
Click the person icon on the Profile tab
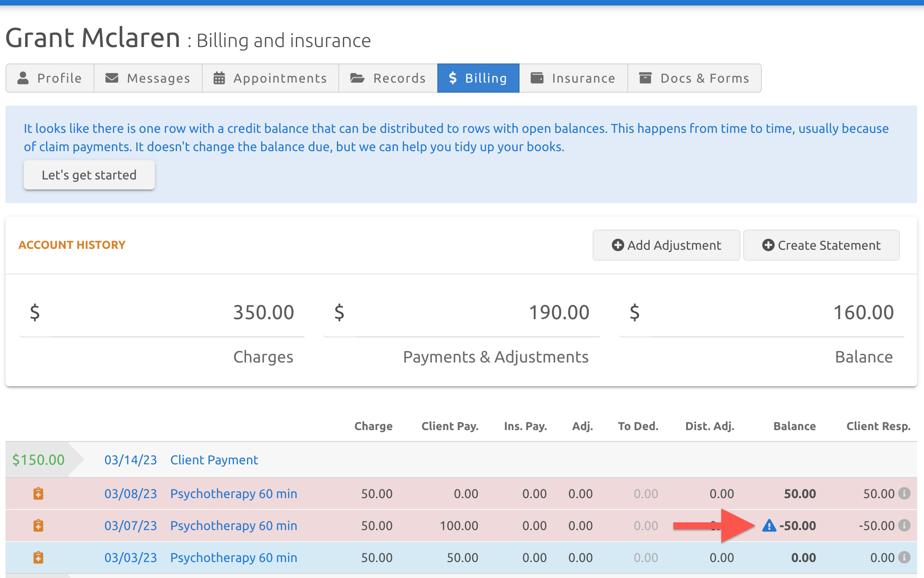pos(22,78)
